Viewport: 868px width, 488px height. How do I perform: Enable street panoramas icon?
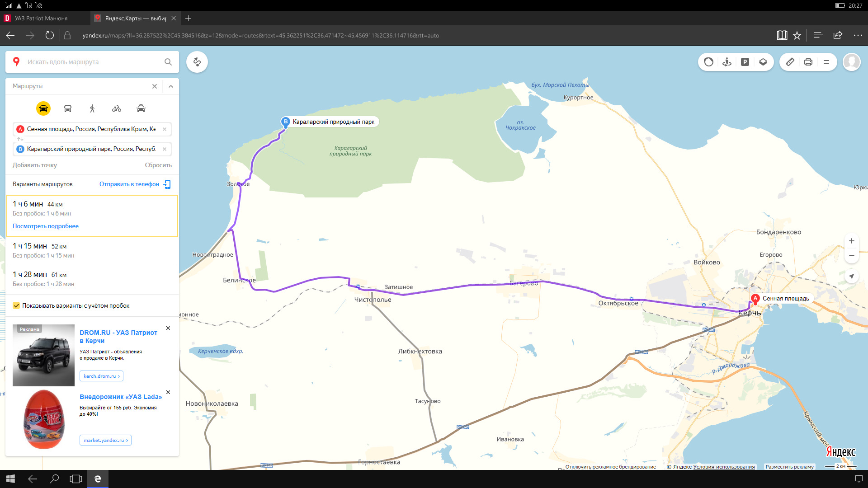pyautogui.click(x=727, y=62)
